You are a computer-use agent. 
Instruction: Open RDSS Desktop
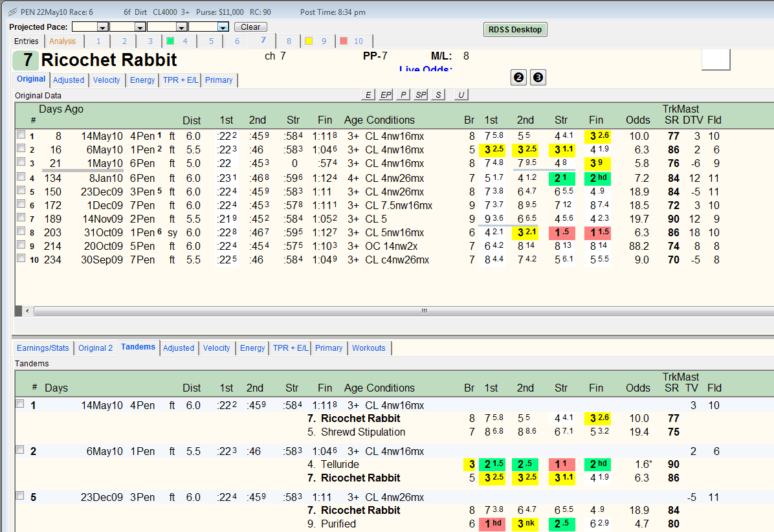[x=515, y=30]
